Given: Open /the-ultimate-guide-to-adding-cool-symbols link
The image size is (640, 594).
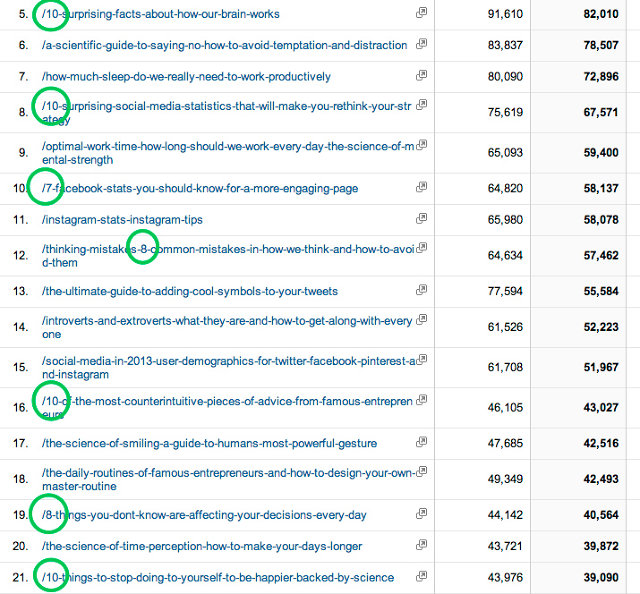Looking at the screenshot, I should [x=190, y=291].
